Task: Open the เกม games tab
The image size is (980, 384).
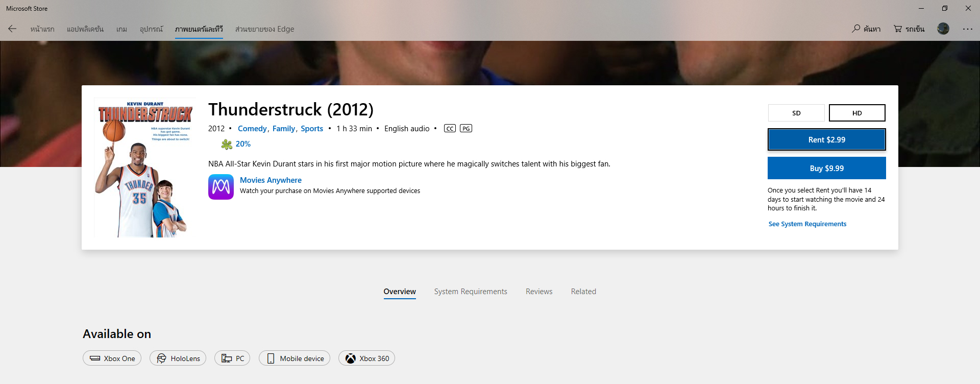Action: (x=121, y=29)
